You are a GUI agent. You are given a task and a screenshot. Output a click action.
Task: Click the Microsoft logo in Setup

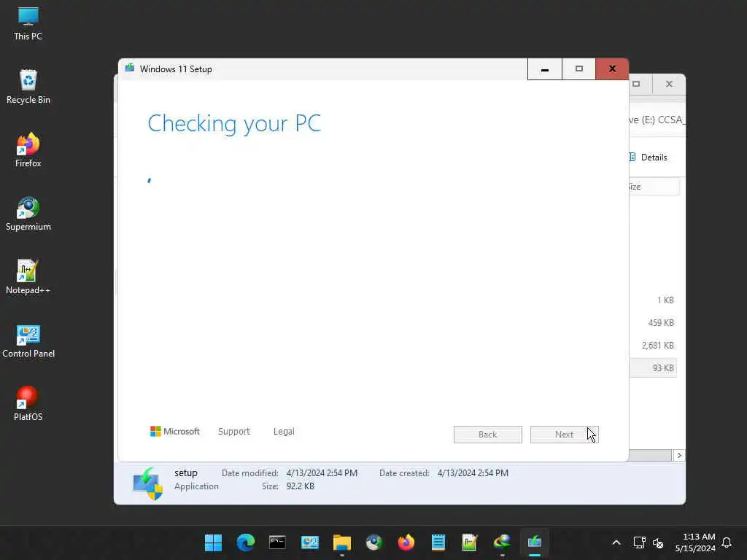coord(174,432)
